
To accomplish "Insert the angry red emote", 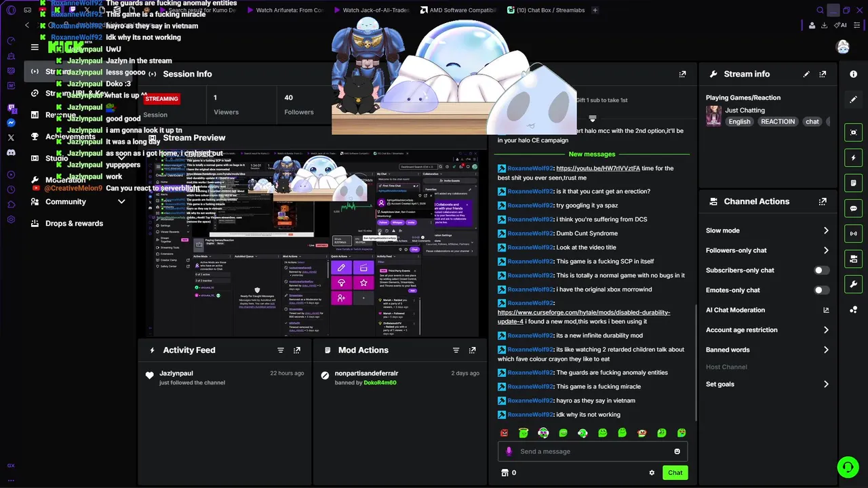I will [504, 432].
